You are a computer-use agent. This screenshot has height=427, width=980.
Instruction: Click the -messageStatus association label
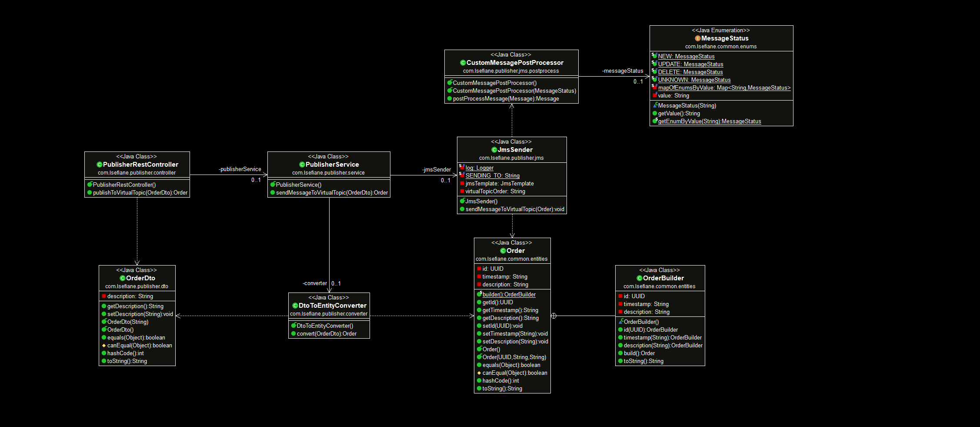click(x=622, y=71)
